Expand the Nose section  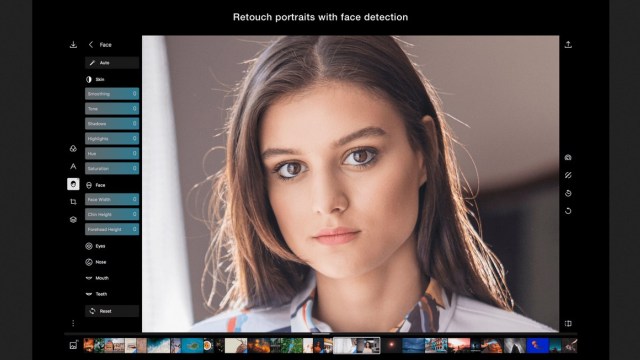click(x=96, y=262)
